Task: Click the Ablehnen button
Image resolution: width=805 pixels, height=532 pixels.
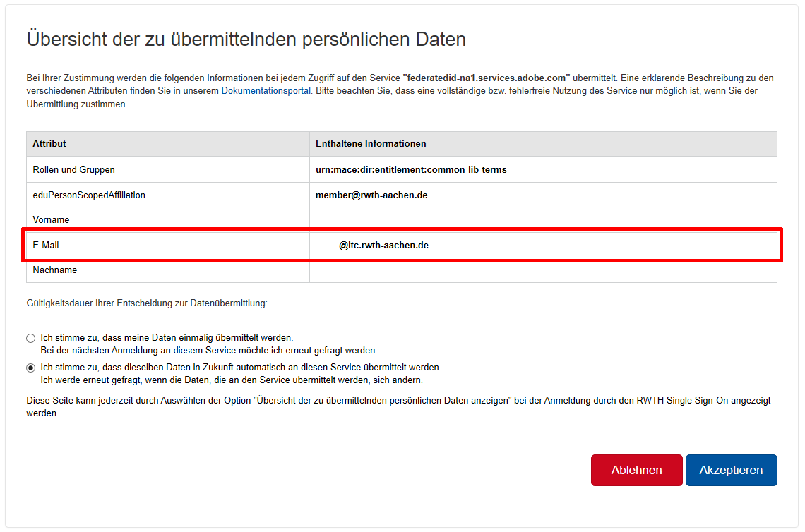Action: 636,470
